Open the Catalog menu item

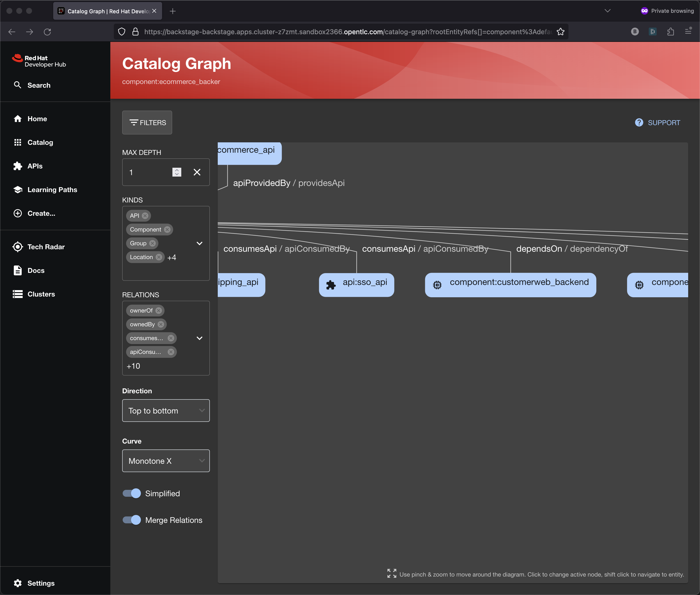pyautogui.click(x=40, y=142)
